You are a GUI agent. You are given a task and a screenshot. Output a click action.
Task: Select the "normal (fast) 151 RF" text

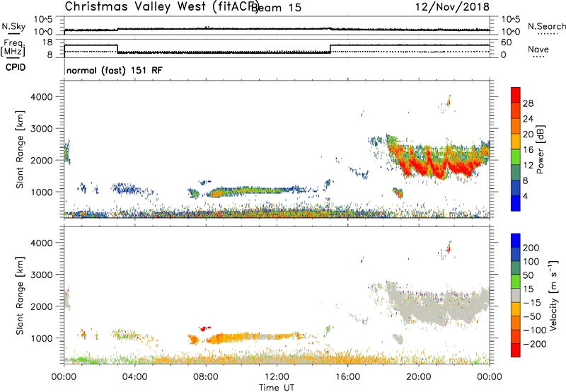click(x=115, y=70)
